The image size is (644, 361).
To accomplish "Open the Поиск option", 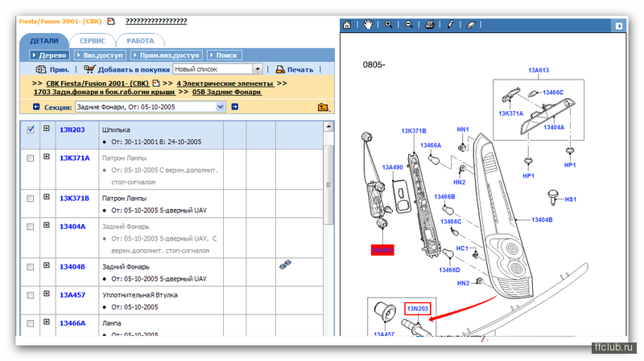I will pyautogui.click(x=225, y=55).
